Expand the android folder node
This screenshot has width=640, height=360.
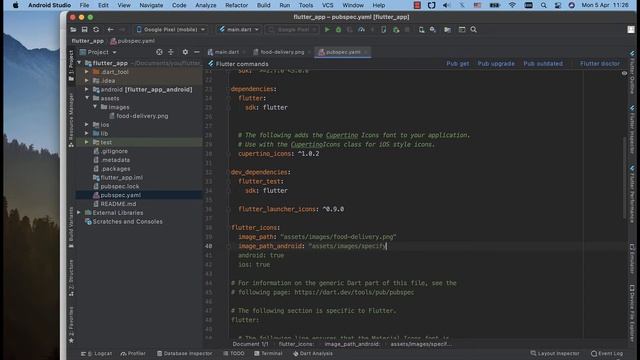point(87,89)
